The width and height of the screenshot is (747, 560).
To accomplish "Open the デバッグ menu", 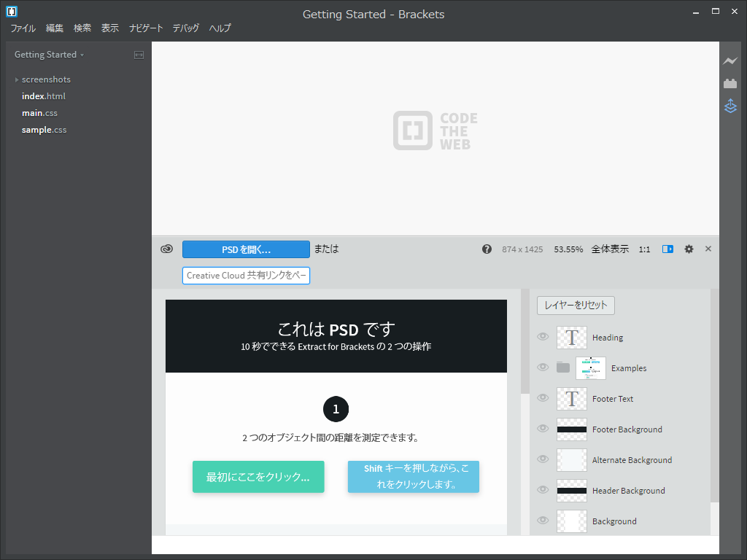I will point(185,28).
